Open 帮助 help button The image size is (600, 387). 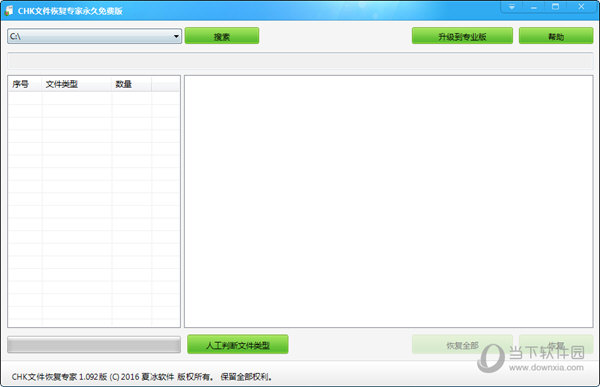coord(556,36)
